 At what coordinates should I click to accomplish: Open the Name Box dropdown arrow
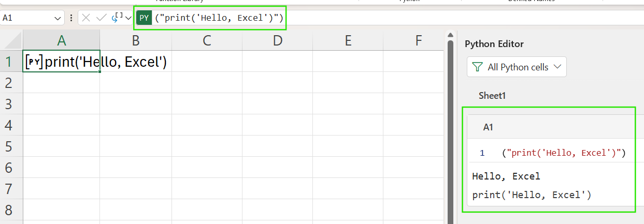pos(58,18)
